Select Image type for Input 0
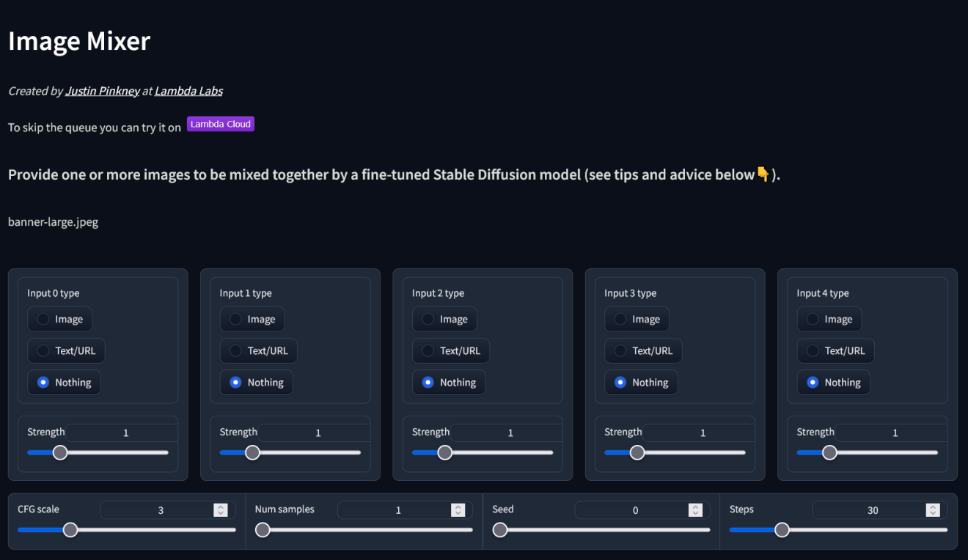 (x=59, y=319)
